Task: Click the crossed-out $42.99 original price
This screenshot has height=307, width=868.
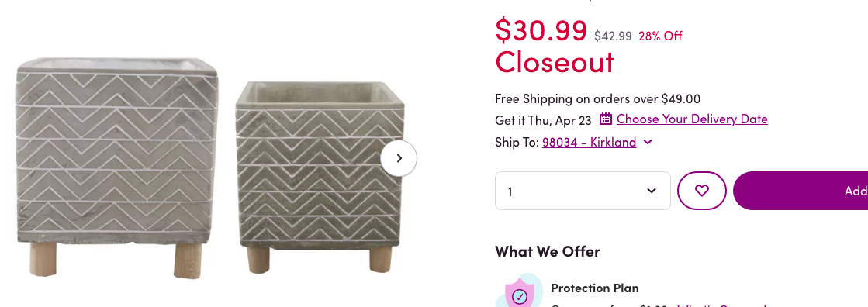Action: click(613, 36)
